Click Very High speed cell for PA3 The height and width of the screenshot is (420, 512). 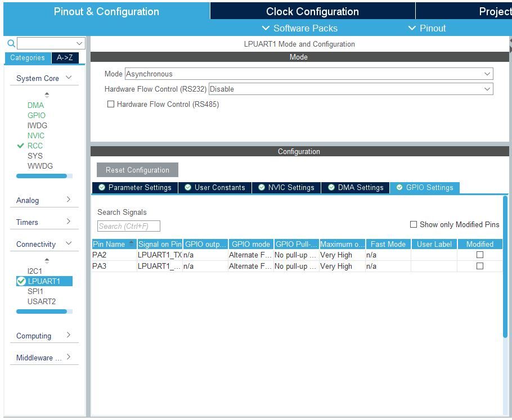coord(342,267)
